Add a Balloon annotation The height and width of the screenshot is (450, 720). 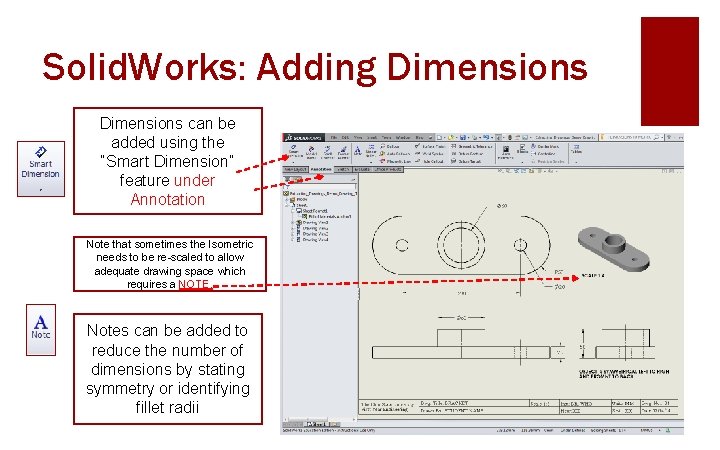click(389, 146)
